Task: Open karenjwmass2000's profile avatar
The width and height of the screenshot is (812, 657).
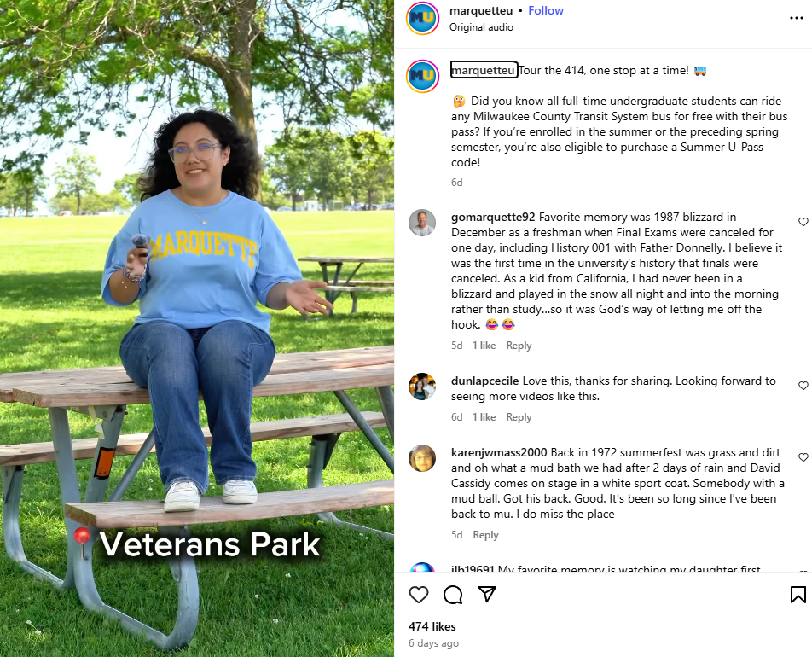Action: (422, 458)
